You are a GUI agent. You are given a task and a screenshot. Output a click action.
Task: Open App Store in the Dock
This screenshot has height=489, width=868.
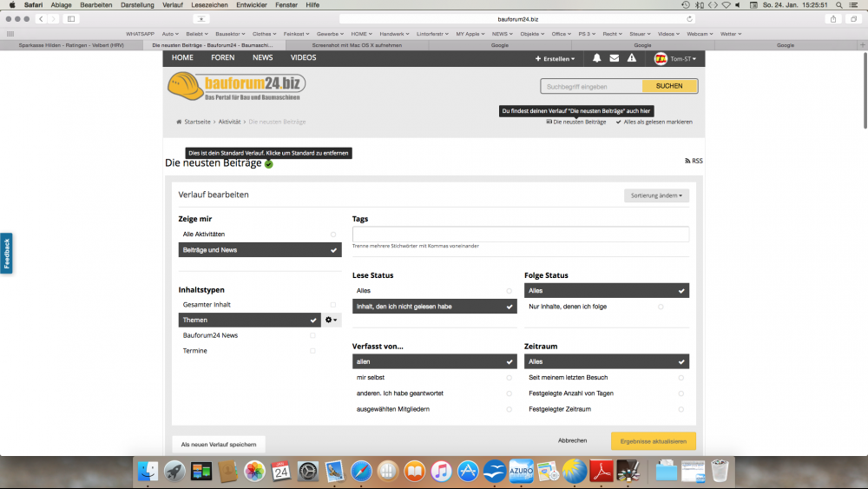click(x=468, y=472)
